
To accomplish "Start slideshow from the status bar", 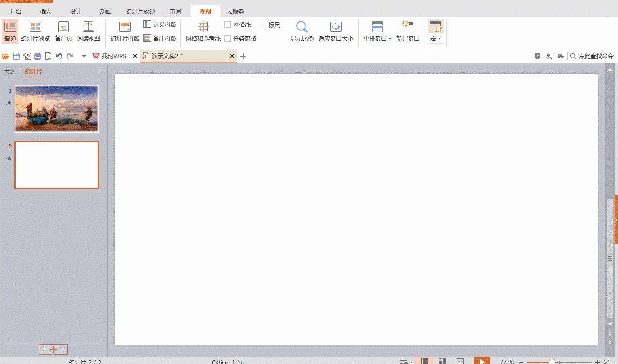I will point(481,362).
